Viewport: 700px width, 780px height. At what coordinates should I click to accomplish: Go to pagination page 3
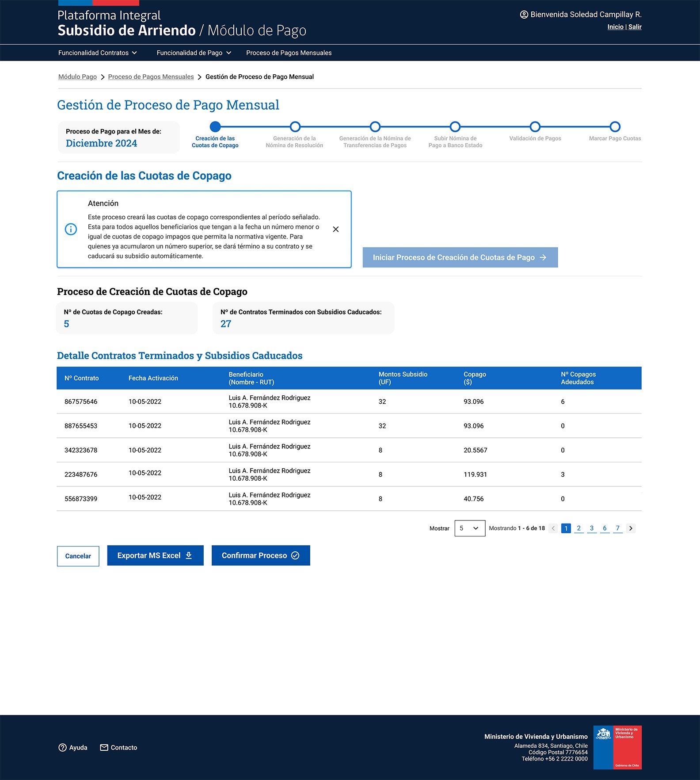click(592, 528)
